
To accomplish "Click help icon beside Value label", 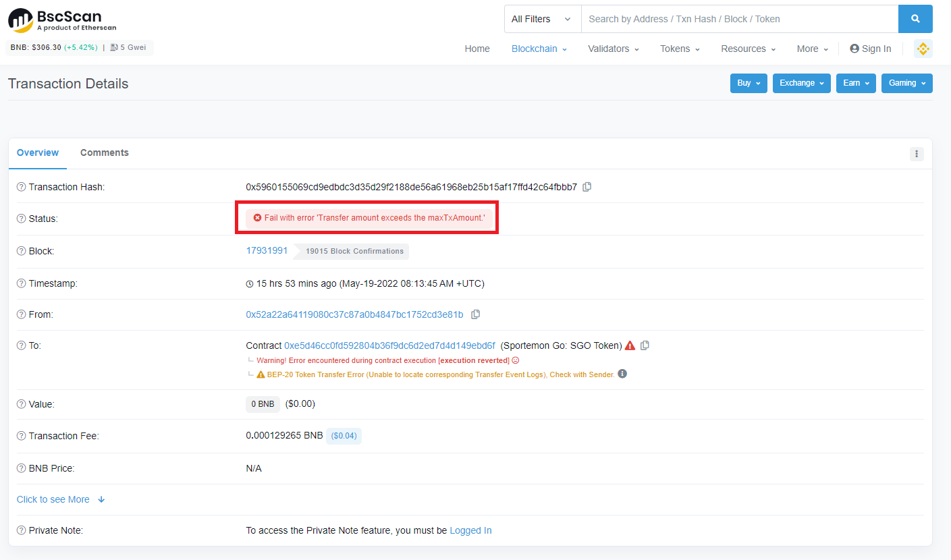I will (x=21, y=404).
